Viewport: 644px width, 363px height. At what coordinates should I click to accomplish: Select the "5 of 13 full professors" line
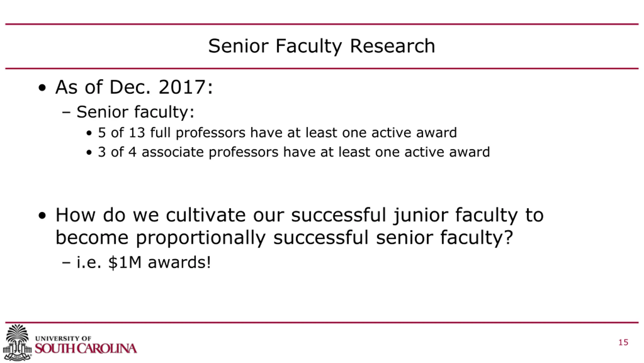pyautogui.click(x=277, y=132)
